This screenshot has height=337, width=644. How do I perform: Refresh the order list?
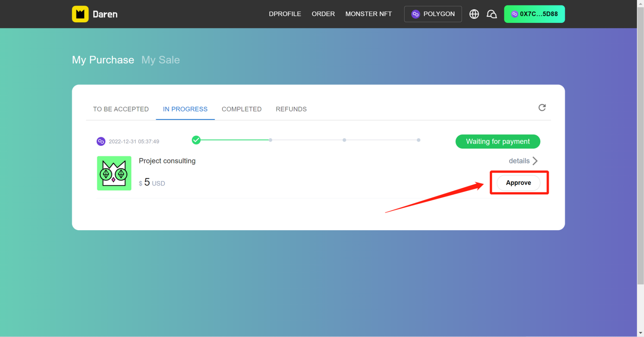pyautogui.click(x=542, y=107)
